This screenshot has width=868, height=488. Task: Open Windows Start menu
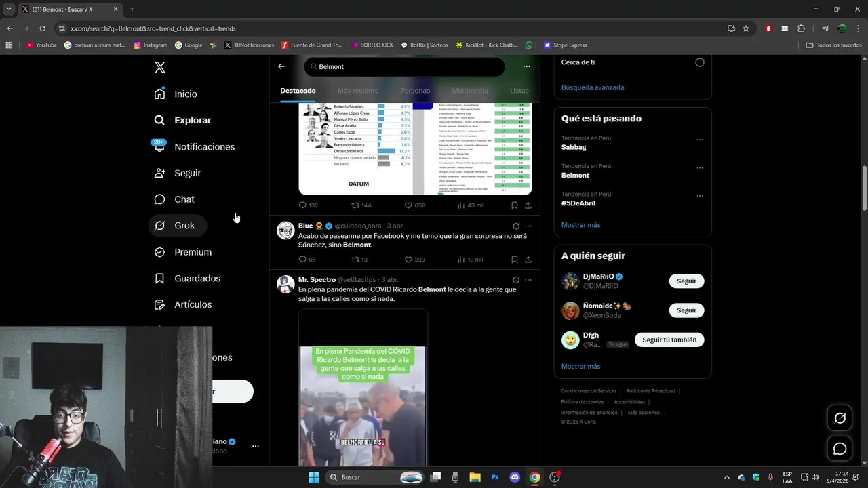point(314,477)
